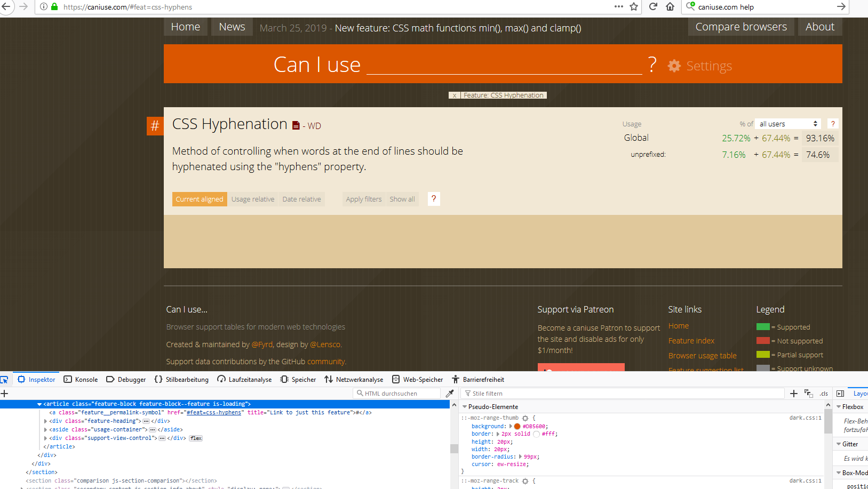Screen dimensions: 868x489
Task: Open the eyedropper next to HTML durchsuchen
Action: (x=450, y=393)
